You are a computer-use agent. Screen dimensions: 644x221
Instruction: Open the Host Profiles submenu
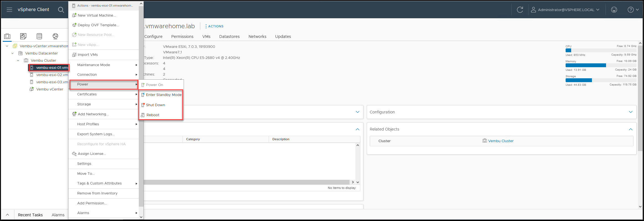pyautogui.click(x=104, y=124)
